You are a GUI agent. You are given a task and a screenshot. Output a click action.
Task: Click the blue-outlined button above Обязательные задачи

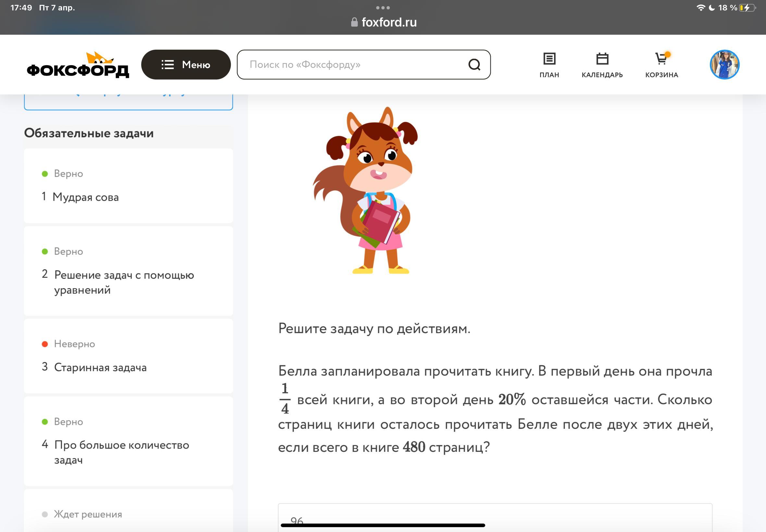(129, 102)
